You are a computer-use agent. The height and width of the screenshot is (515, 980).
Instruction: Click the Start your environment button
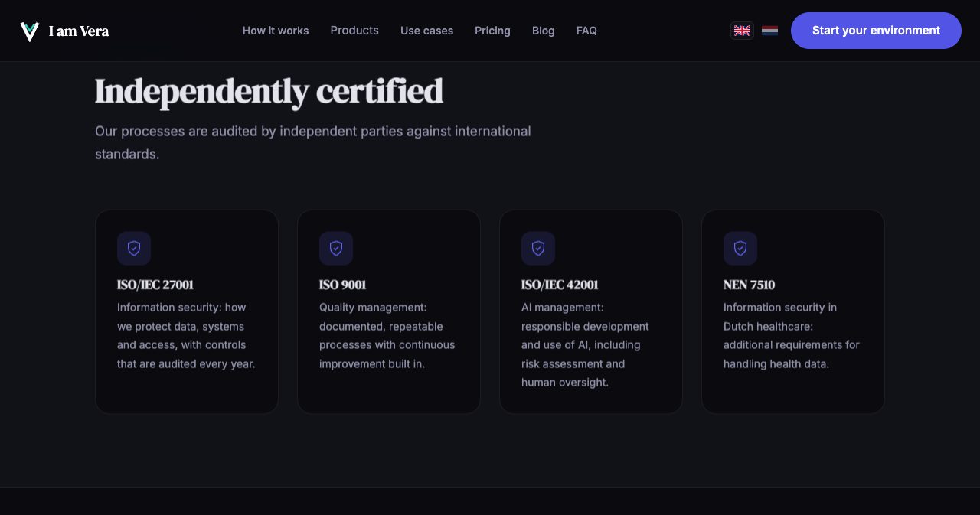[x=876, y=31]
